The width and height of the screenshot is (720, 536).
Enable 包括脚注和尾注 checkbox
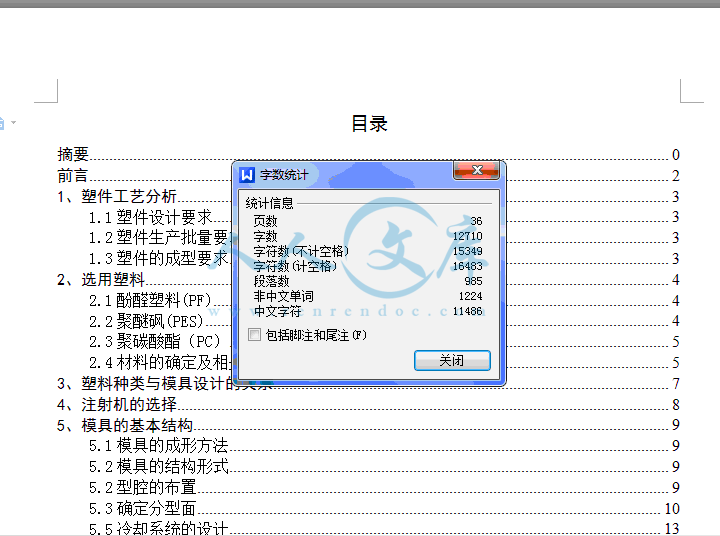[x=254, y=335]
